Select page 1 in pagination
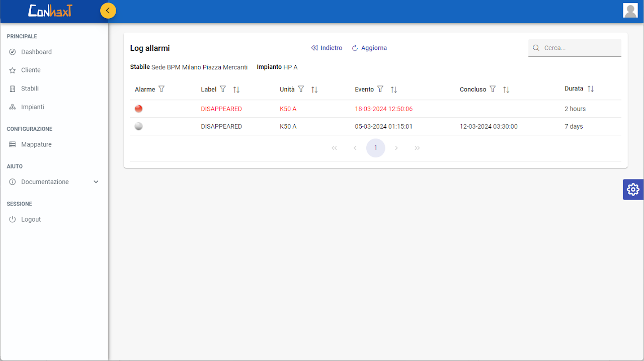Viewport: 644px width, 361px height. (x=375, y=148)
